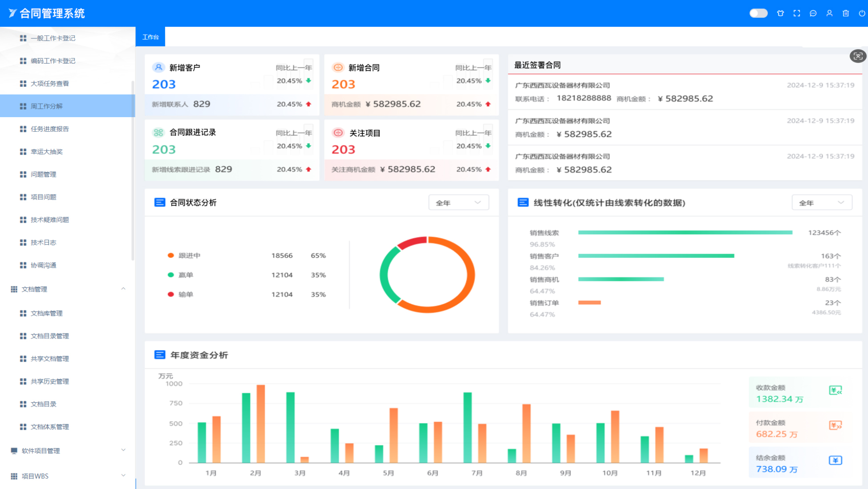This screenshot has width=868, height=489.
Task: Open 大项任务查看 menu item
Action: click(x=68, y=84)
